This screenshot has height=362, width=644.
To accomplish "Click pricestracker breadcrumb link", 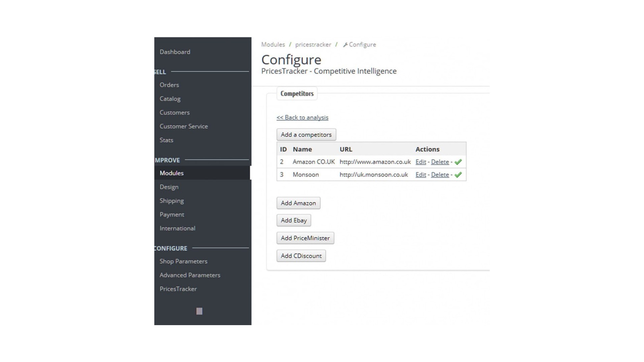I will point(313,45).
